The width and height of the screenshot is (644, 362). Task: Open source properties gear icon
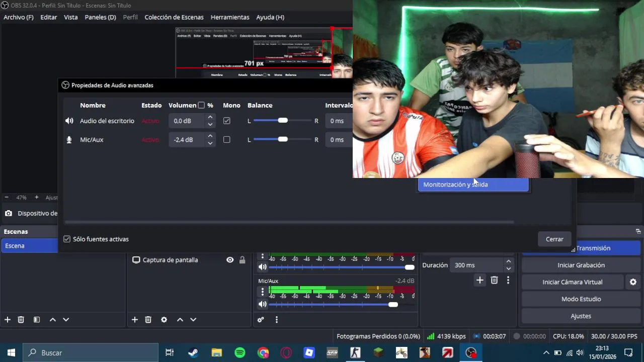(164, 320)
